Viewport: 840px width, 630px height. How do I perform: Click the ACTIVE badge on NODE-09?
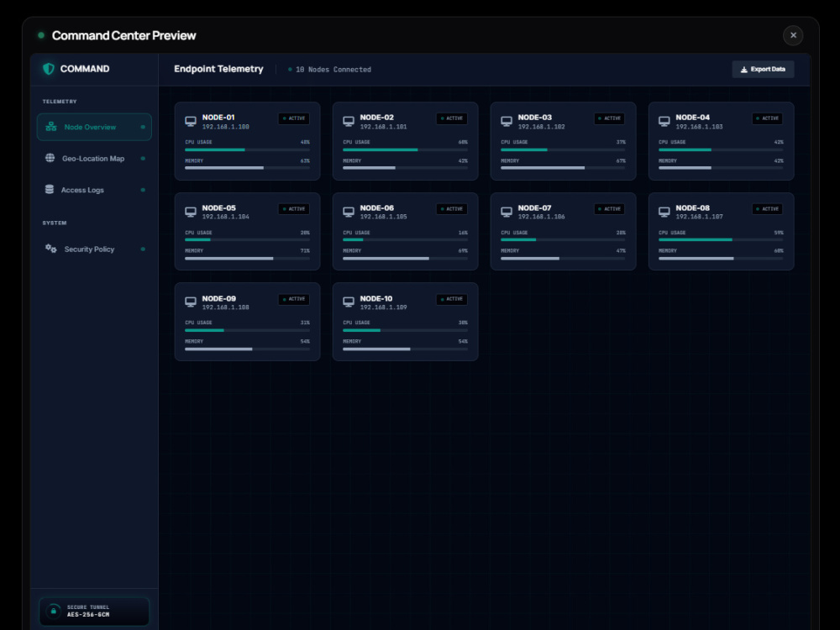point(294,299)
